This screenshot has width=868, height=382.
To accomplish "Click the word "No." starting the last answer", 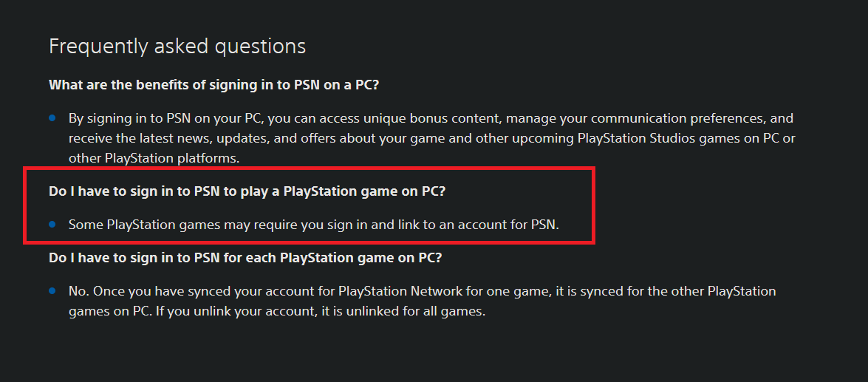I will click(78, 291).
